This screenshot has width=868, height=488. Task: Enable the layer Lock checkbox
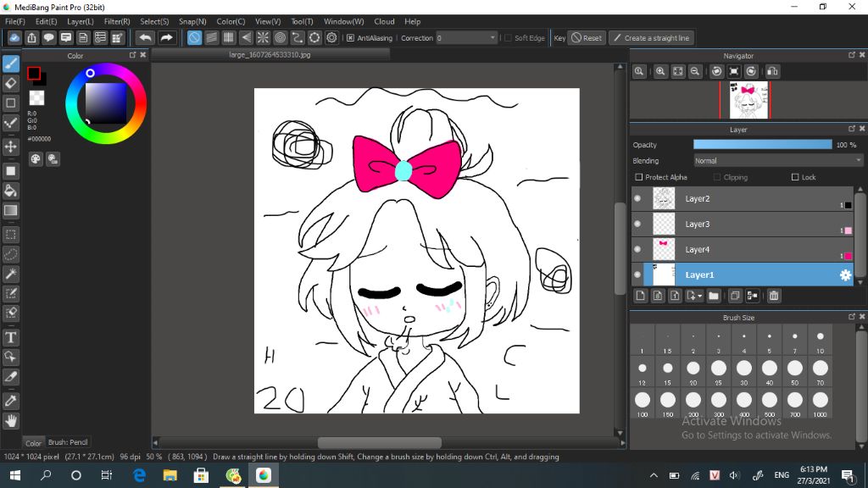[795, 177]
